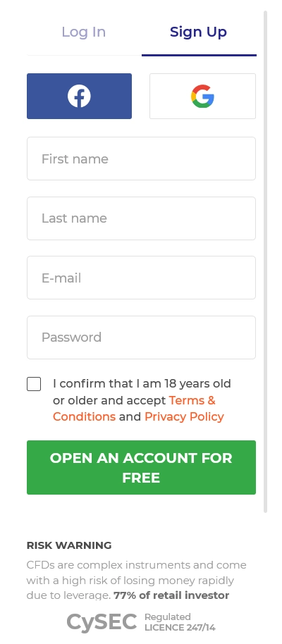282x644 pixels.
Task: Focus the Last name field
Action: point(142,218)
